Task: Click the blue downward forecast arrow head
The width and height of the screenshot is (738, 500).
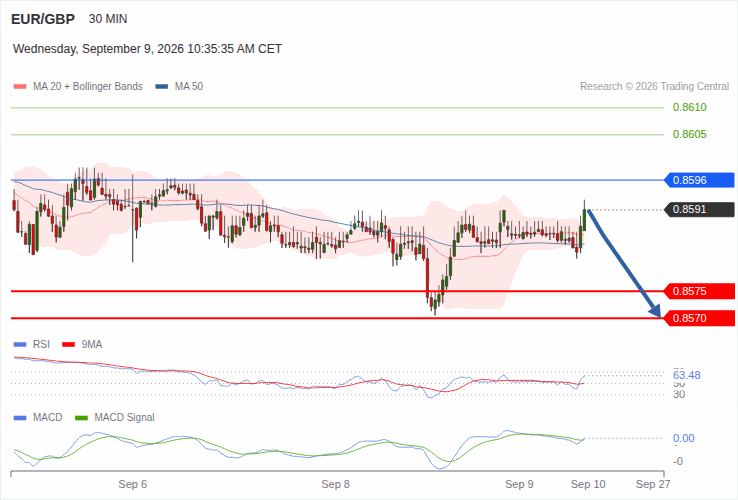Action: [x=655, y=310]
